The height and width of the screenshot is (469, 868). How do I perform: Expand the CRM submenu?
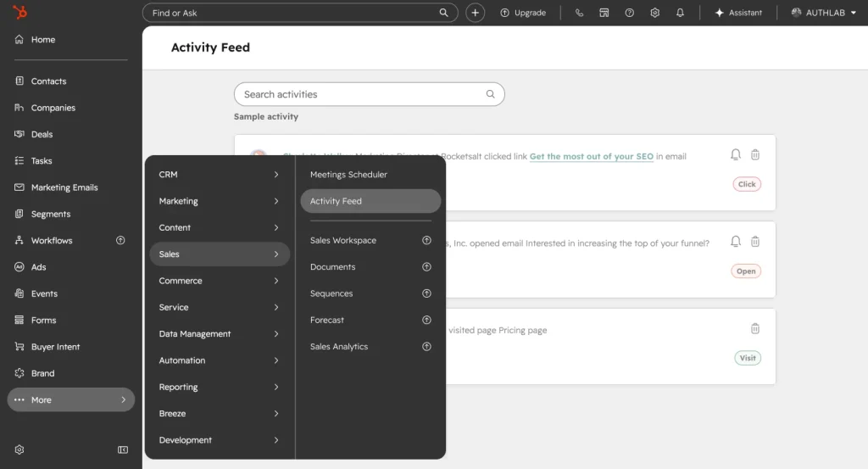click(220, 175)
